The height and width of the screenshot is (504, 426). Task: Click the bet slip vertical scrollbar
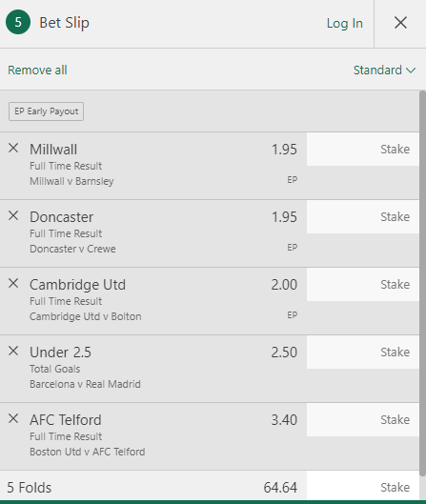422,283
